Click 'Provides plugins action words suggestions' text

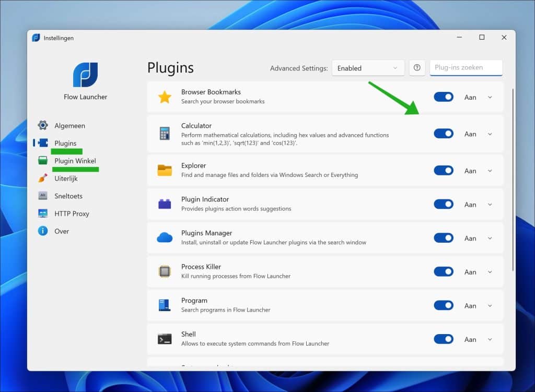tap(236, 209)
